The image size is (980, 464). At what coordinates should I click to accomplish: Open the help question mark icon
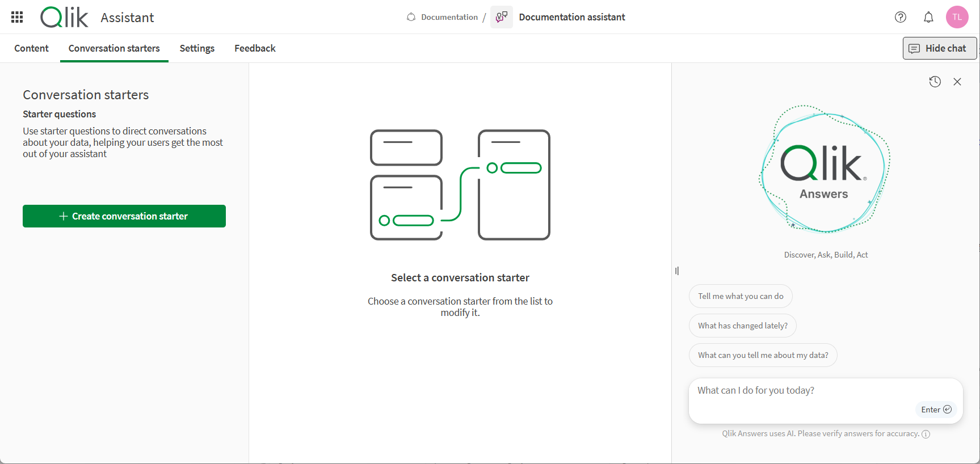click(900, 17)
